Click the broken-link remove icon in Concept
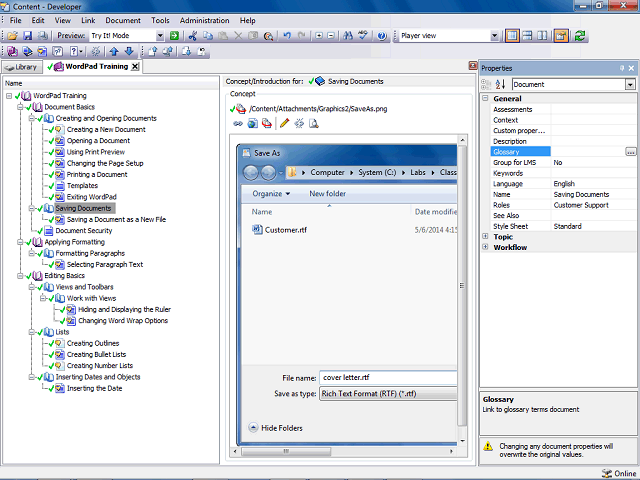Viewport: 640px width, 480px height. tap(299, 123)
